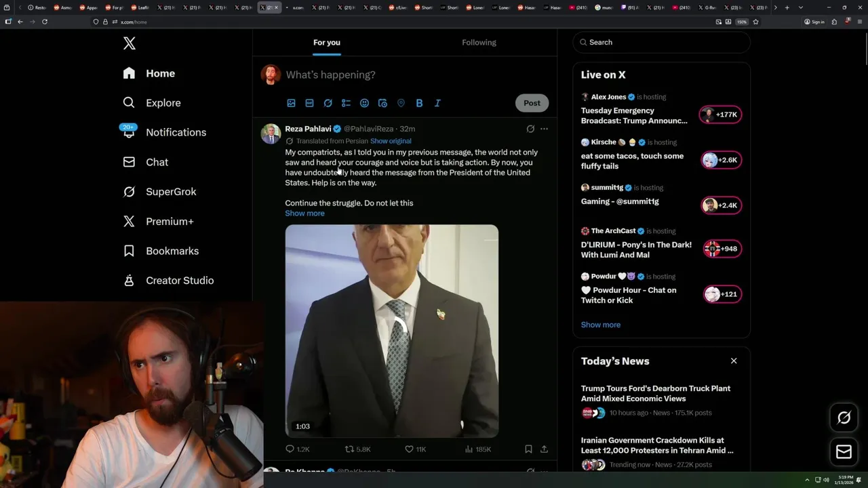
Task: Expand the post with Show more
Action: pyautogui.click(x=304, y=213)
